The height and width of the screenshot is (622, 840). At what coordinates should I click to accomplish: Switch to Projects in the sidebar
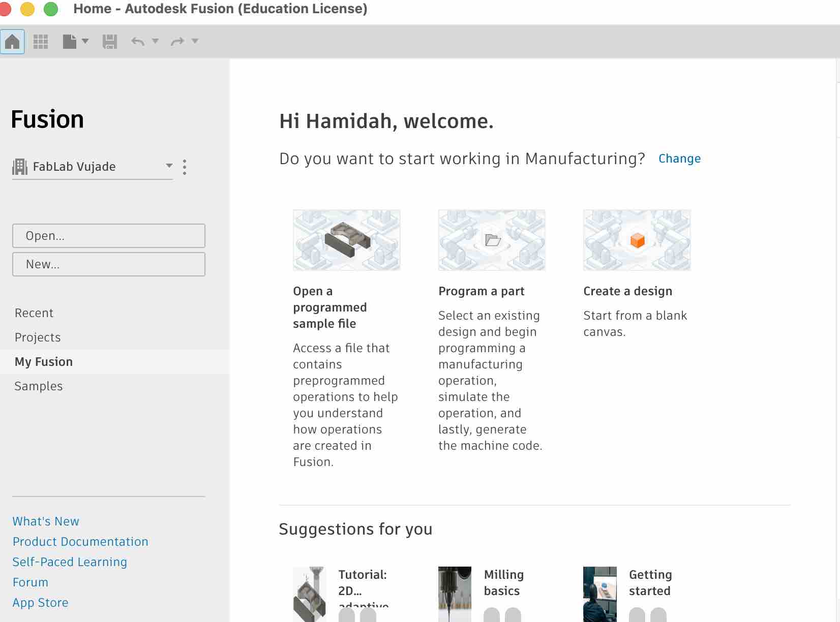coord(38,337)
